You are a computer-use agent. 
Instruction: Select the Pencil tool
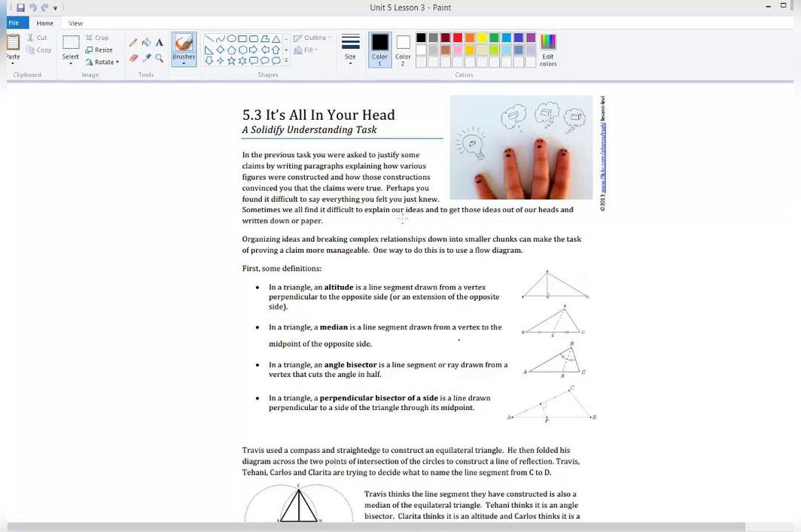point(133,42)
